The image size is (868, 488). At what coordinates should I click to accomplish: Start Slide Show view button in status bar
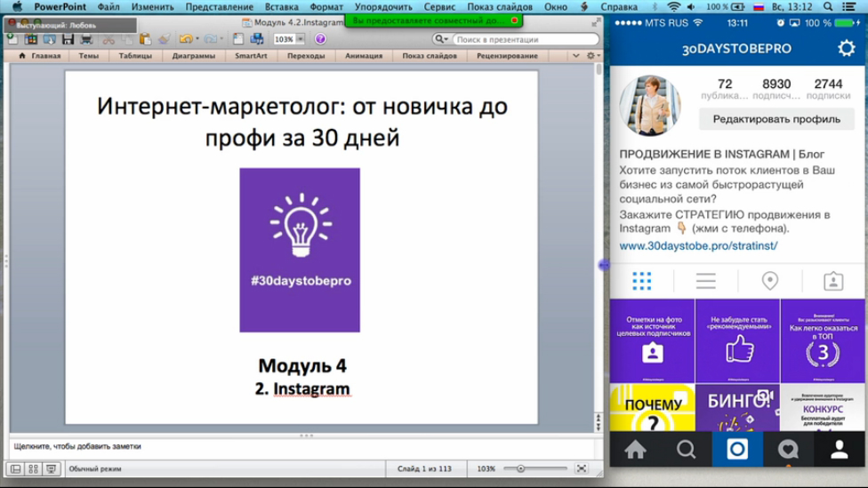51,469
